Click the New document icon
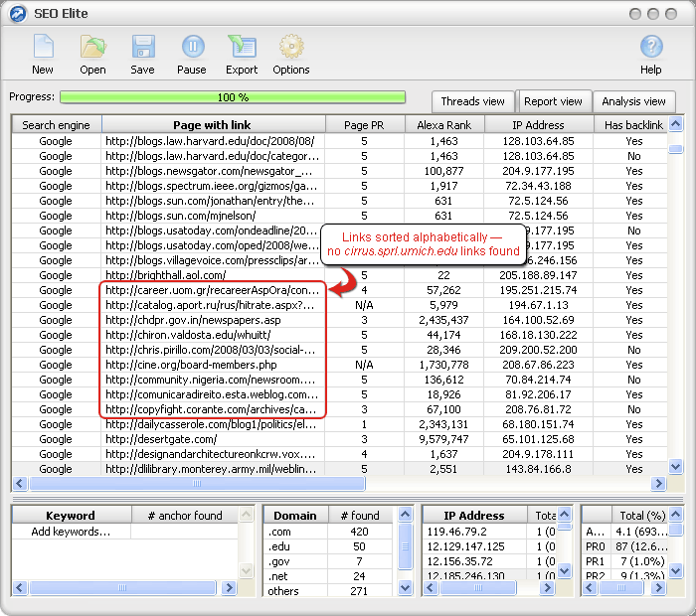The image size is (696, 616). click(43, 47)
